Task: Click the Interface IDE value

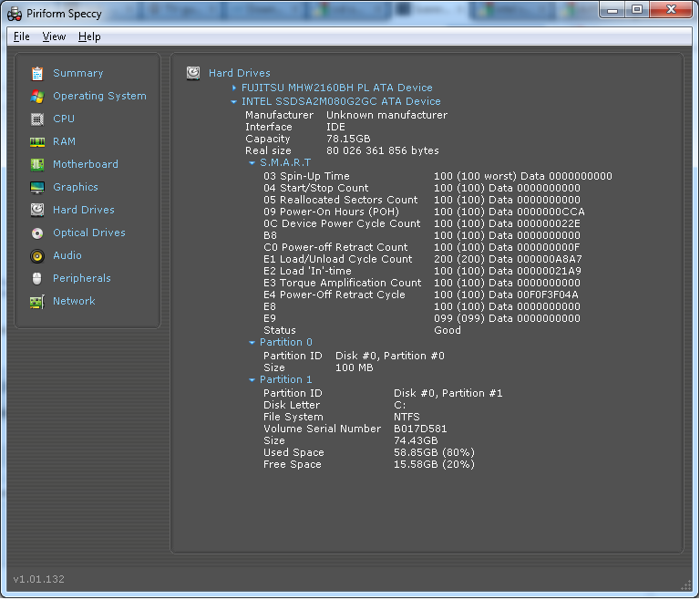Action: [335, 128]
